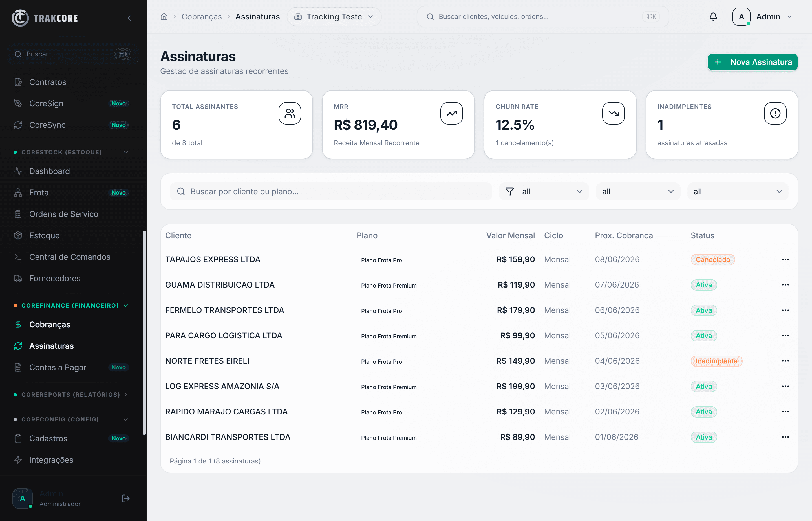
Task: Open the Tracking Teste company dropdown
Action: coord(334,17)
